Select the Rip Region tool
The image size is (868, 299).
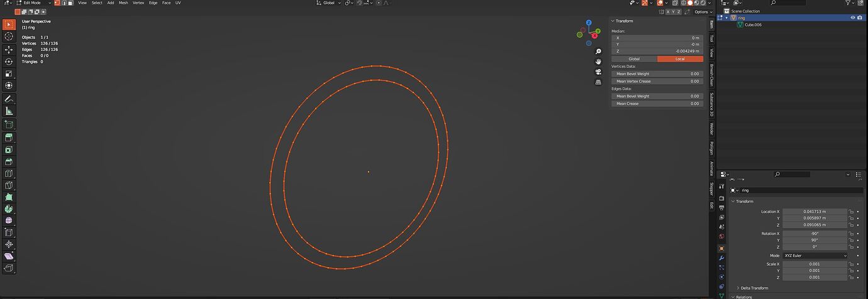coord(9,269)
